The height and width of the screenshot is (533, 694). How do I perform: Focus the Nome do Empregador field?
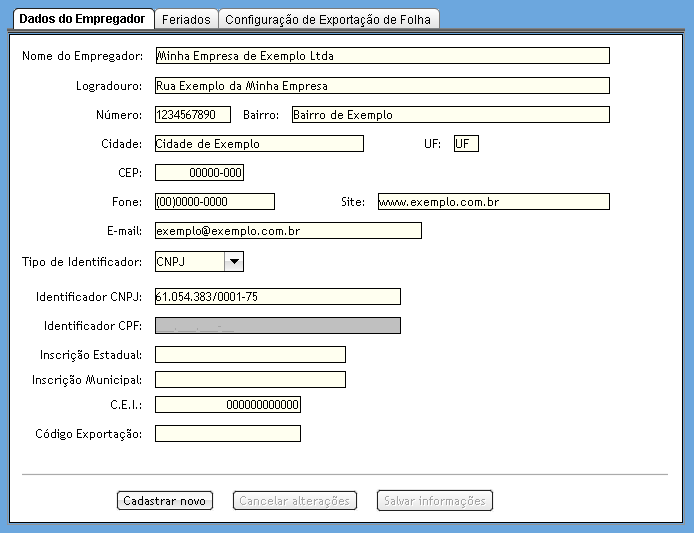pyautogui.click(x=382, y=56)
